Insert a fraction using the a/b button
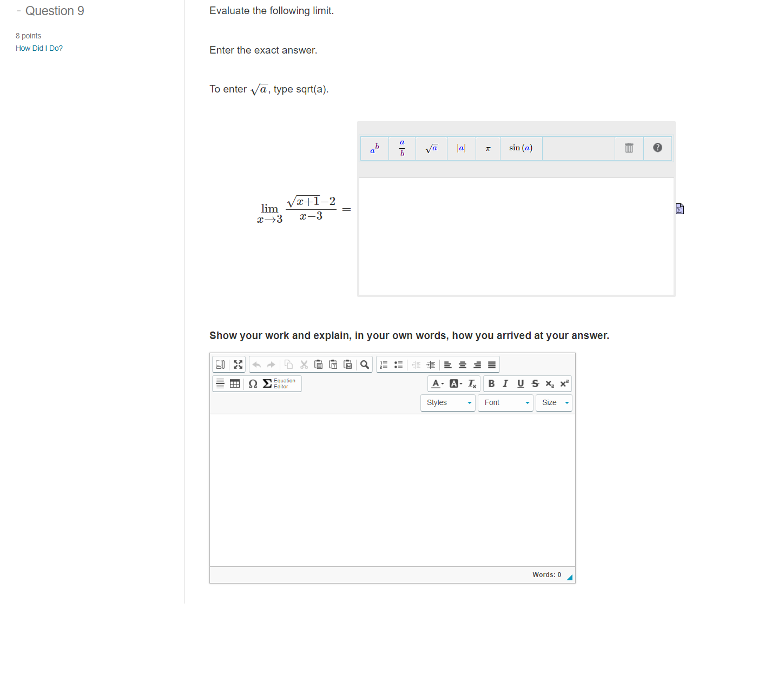The width and height of the screenshot is (784, 689). [401, 148]
